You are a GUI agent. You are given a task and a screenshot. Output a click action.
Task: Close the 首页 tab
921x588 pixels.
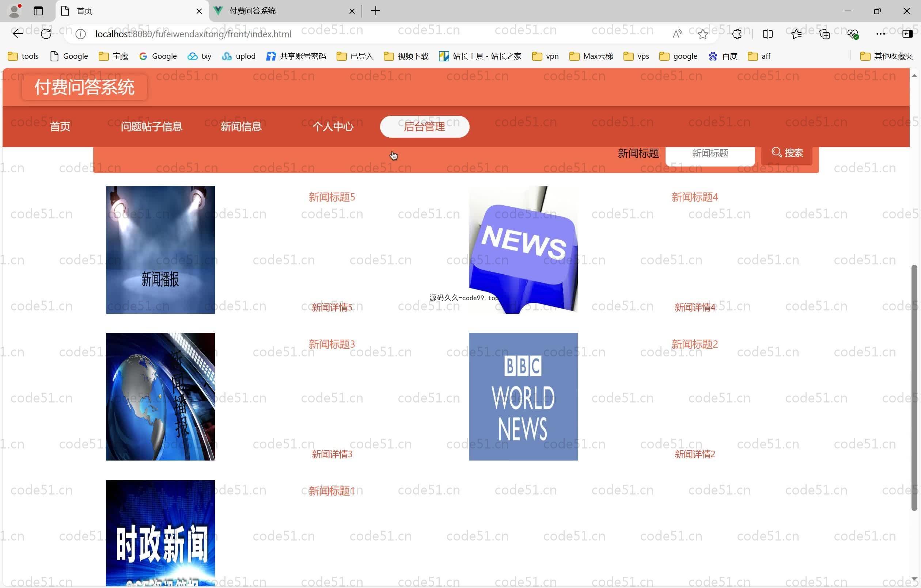pos(199,11)
